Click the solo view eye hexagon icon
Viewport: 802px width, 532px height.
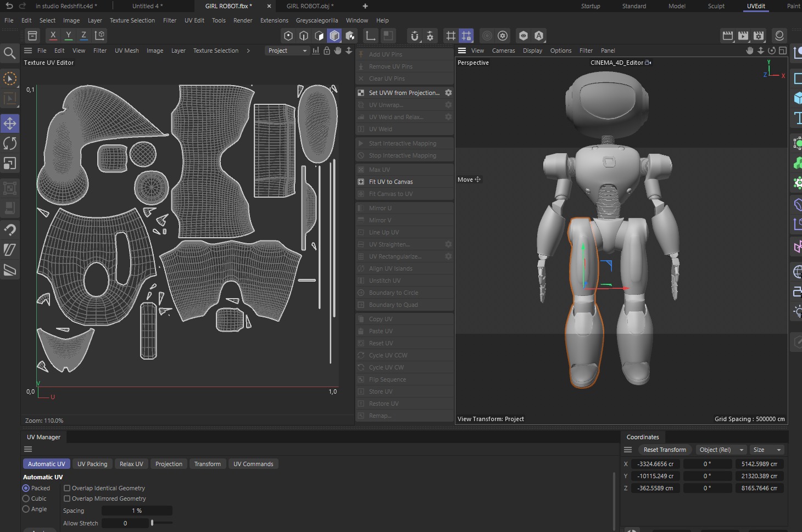(523, 36)
